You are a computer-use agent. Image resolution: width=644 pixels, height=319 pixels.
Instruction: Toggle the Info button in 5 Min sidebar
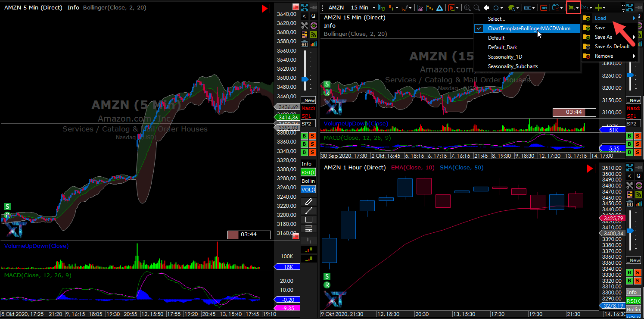coord(308,164)
